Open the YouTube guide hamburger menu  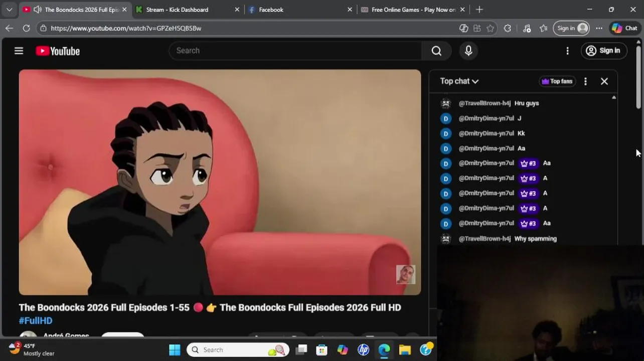click(19, 51)
